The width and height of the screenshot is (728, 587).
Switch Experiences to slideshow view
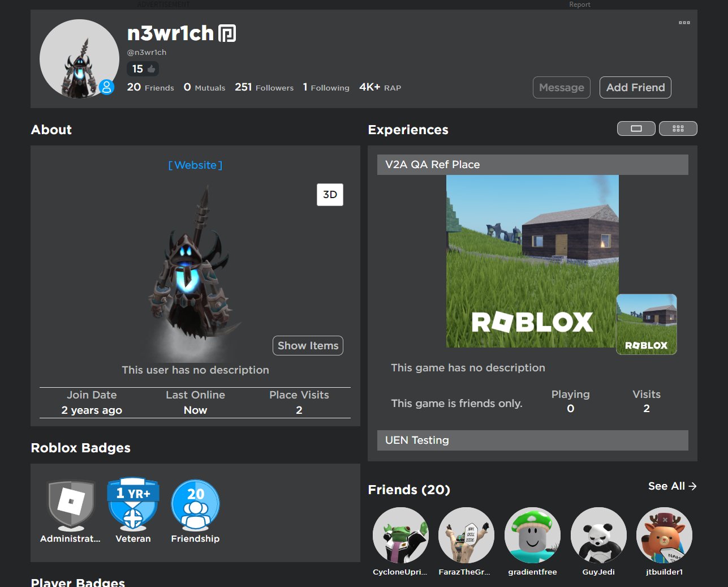[x=636, y=128]
